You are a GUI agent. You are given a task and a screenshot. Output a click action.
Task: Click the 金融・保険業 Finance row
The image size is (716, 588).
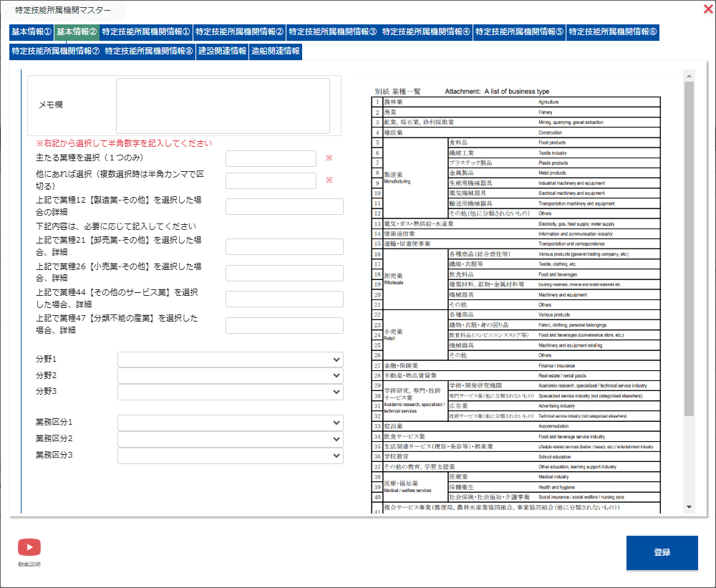(x=516, y=365)
